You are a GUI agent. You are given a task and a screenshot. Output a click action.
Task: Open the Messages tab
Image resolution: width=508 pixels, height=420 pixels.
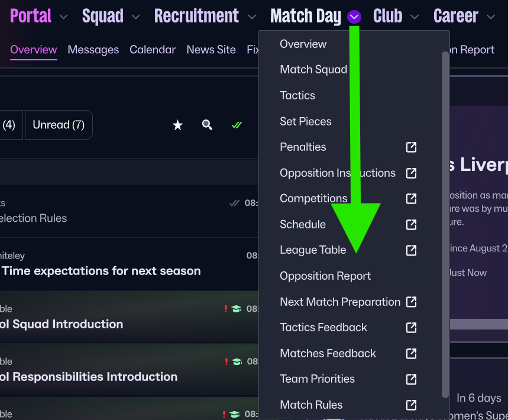coord(93,50)
